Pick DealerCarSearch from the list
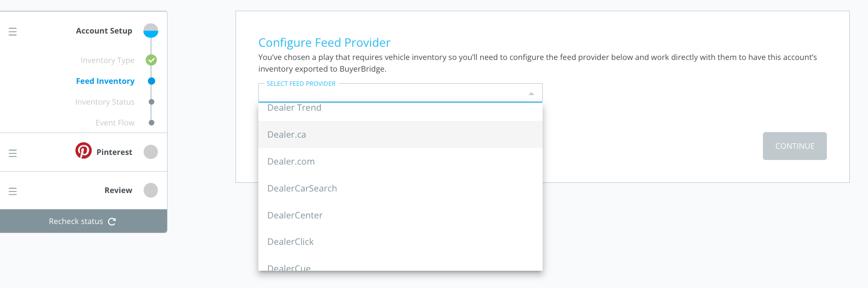 (x=400, y=188)
